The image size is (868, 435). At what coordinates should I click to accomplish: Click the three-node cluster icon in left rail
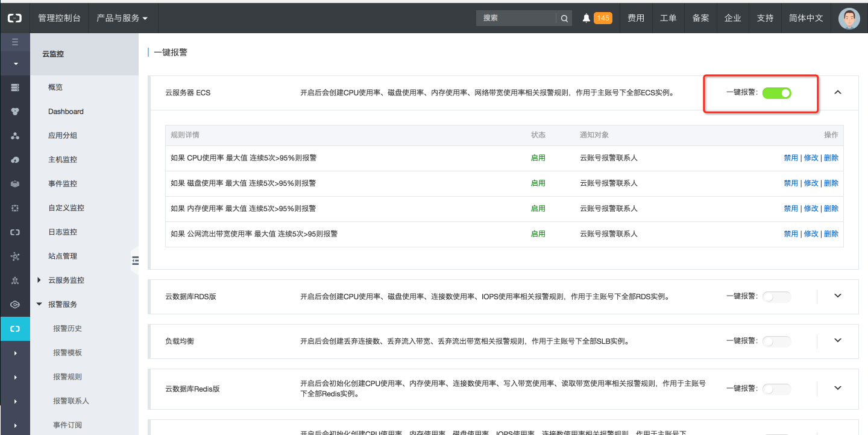coord(15,136)
